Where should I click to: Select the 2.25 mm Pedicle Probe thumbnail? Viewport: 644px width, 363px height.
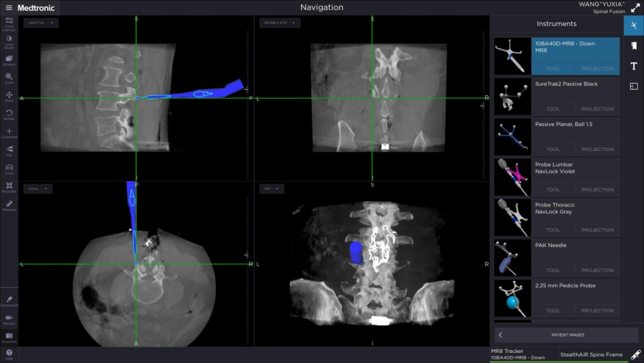point(512,298)
